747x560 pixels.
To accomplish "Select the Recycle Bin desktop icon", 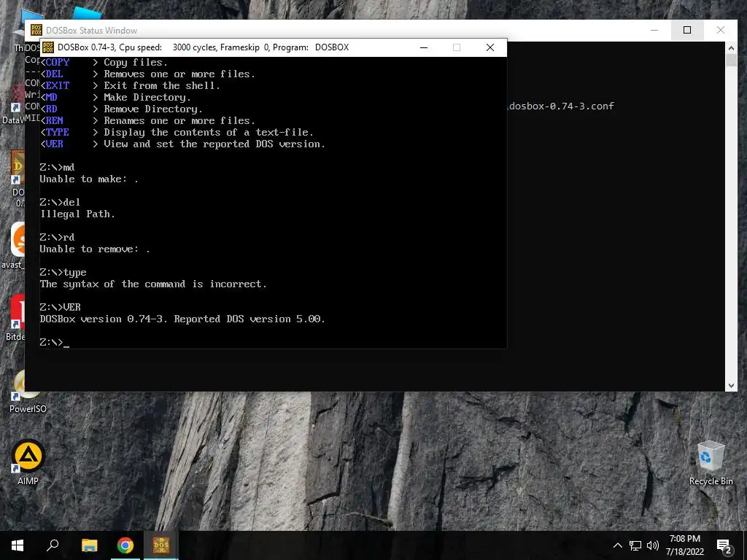I will 711,463.
